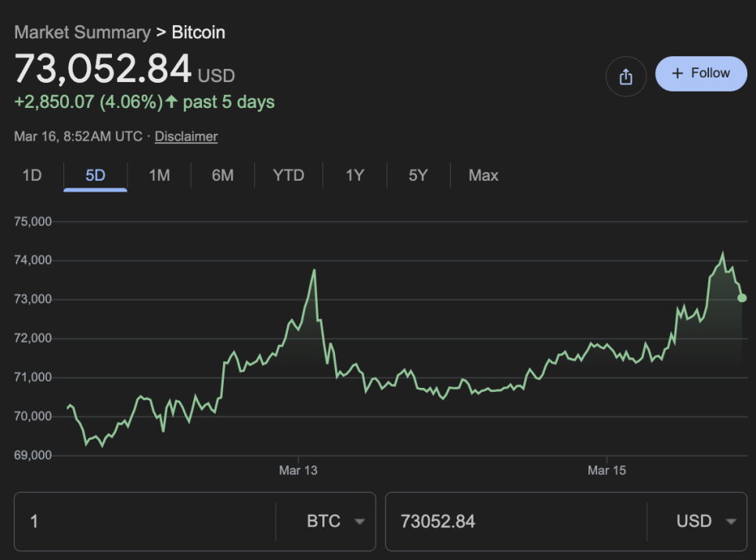View the 1Y price history
The height and width of the screenshot is (560, 756).
pyautogui.click(x=355, y=175)
